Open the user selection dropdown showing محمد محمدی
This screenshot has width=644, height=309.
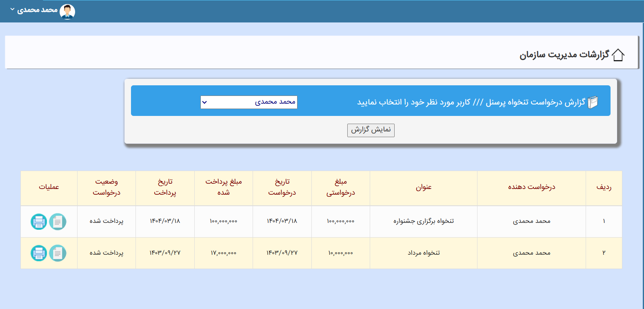[249, 102]
